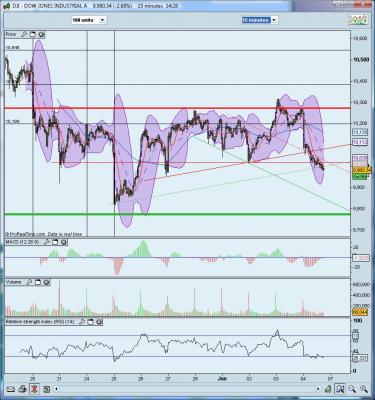
Task: Open RSI panel wrench settings
Action: coord(81,322)
